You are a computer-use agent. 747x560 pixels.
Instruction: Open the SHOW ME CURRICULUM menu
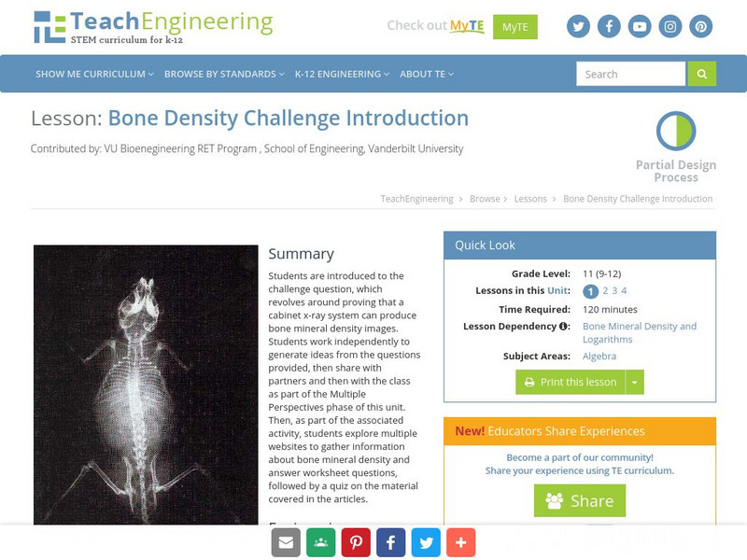tap(93, 73)
